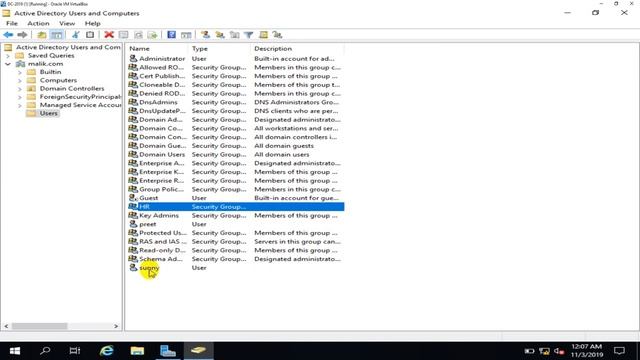The height and width of the screenshot is (360, 640).
Task: Sort by the Description column header
Action: 298,49
